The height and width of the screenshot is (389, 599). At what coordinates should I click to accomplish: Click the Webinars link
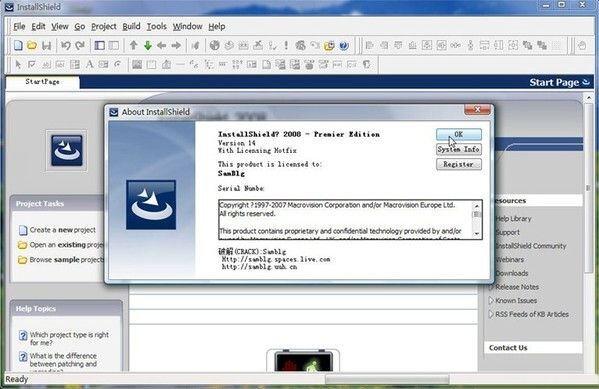click(510, 260)
